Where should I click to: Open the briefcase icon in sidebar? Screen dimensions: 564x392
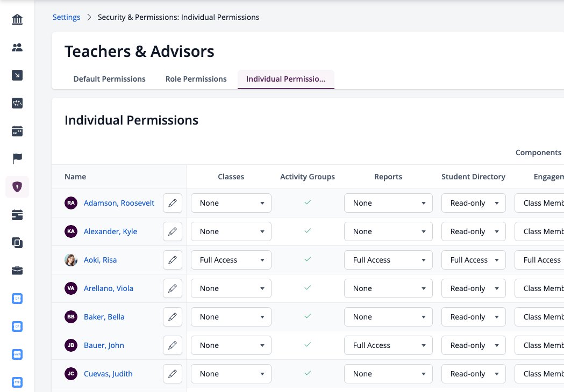[x=17, y=271]
